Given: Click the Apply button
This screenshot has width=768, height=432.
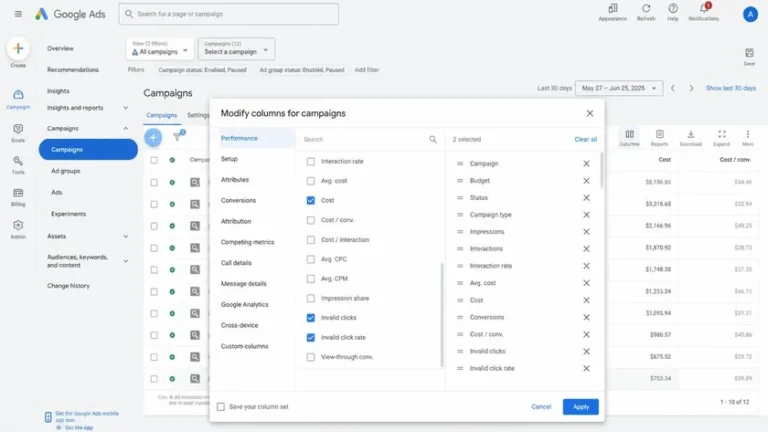Looking at the screenshot, I should [580, 407].
